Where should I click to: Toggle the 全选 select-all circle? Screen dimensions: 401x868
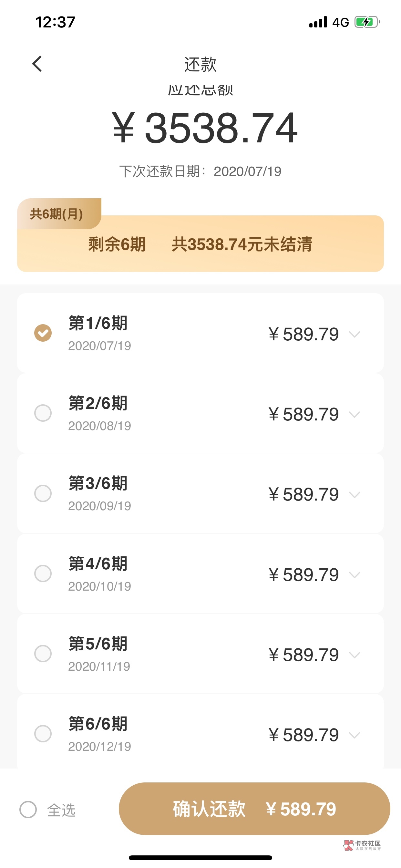tap(28, 809)
